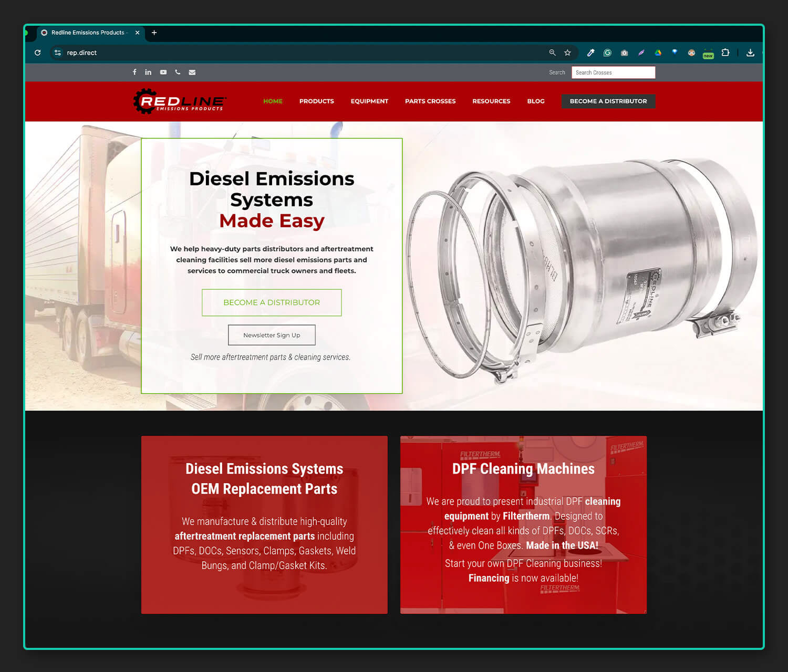Screen dimensions: 788x672
Task: Open the site information icon in the address bar
Action: (x=58, y=52)
